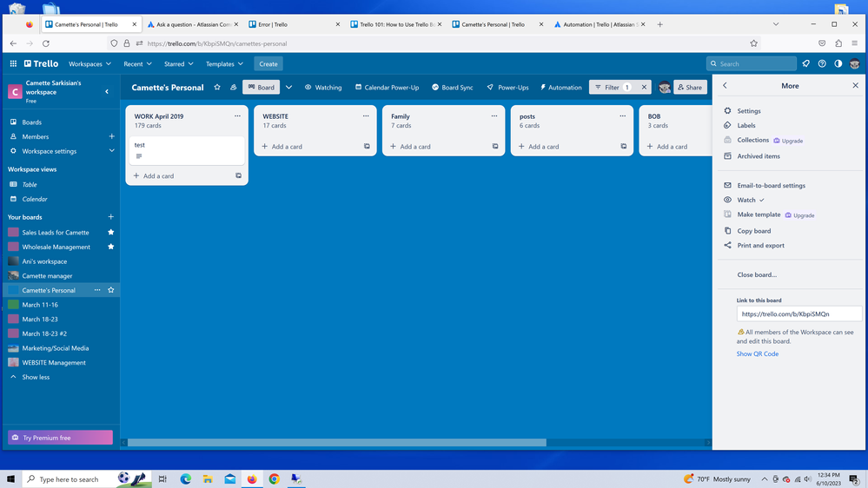Open notifications bell icon
Image resolution: width=868 pixels, height=488 pixels.
(806, 63)
